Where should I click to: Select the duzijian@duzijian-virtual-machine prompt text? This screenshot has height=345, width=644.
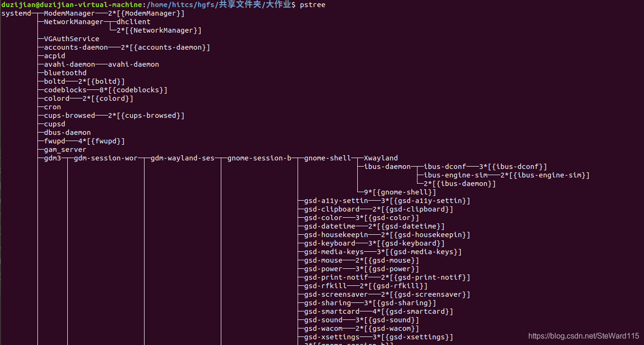pos(72,5)
